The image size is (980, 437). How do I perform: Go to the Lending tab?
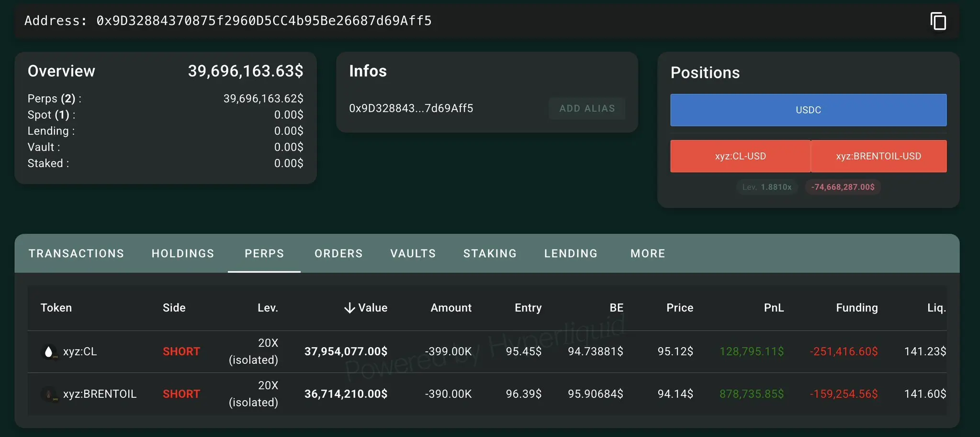coord(571,253)
